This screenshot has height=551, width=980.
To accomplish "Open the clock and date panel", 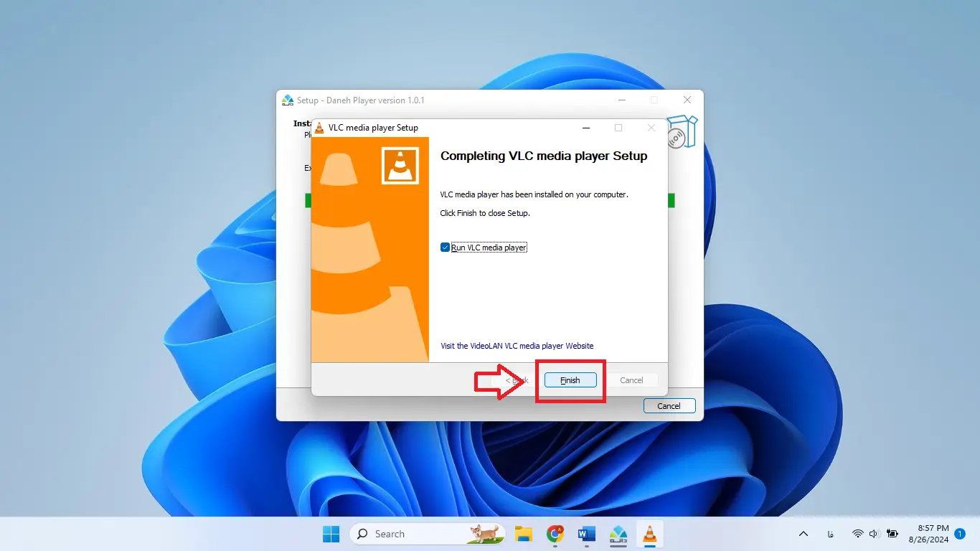I will [929, 534].
